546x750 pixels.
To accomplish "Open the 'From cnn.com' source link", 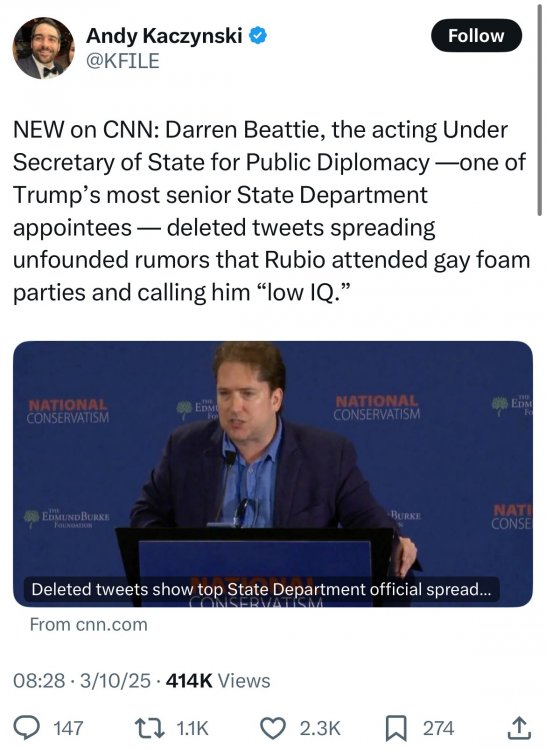I will 88,625.
